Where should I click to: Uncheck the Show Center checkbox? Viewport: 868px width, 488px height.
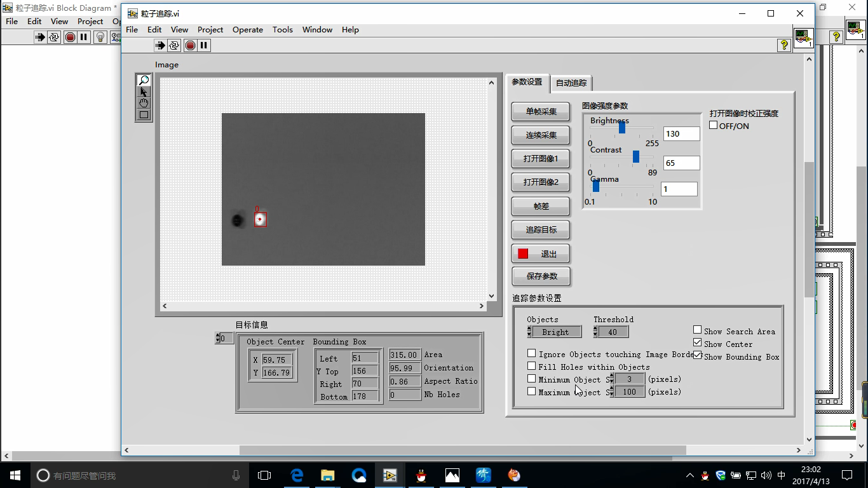click(x=697, y=344)
